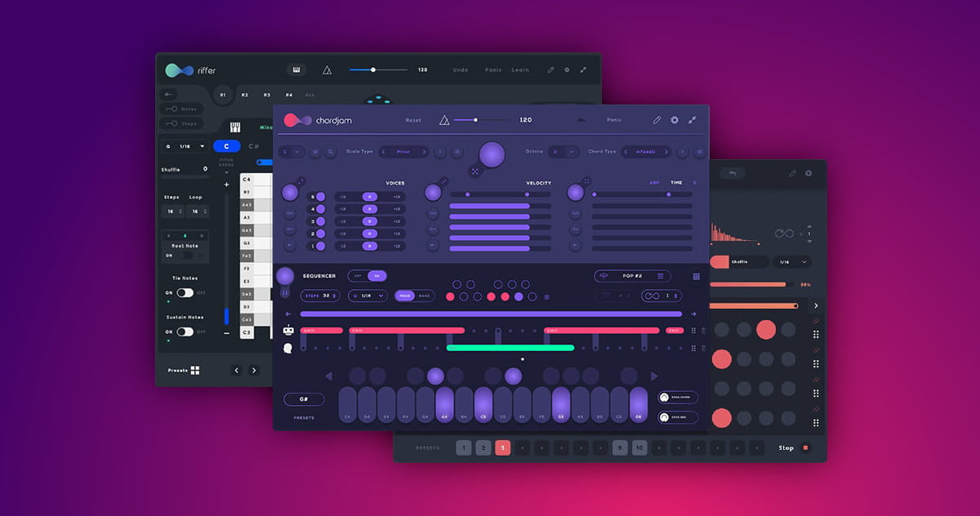Screen dimensions: 980x516
Task: Toggle the Tie Notes switch
Action: click(x=185, y=292)
